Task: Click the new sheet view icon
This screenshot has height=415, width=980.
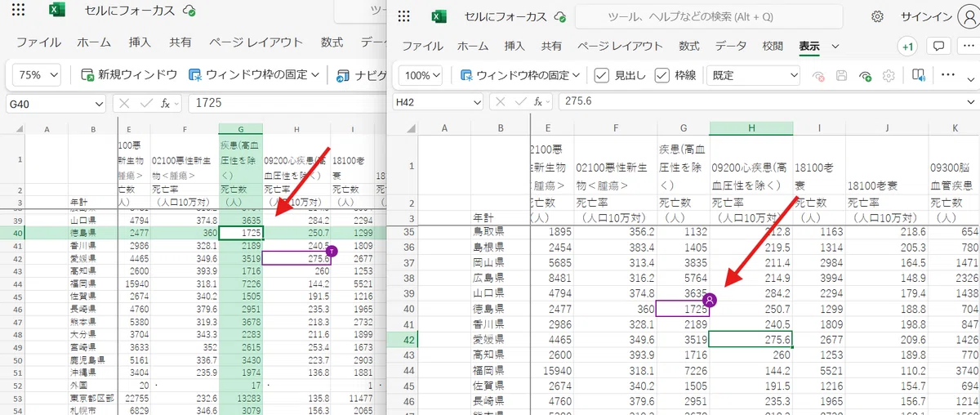Action: 865,75
